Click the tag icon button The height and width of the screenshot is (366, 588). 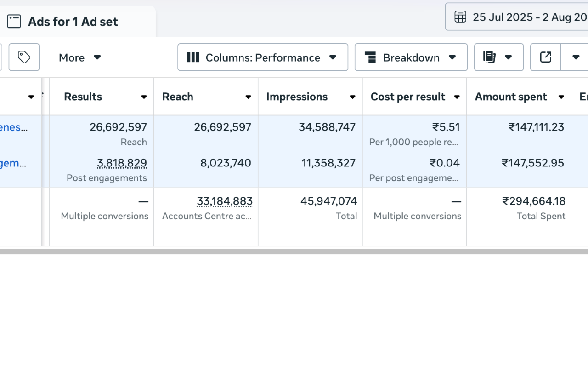(24, 57)
